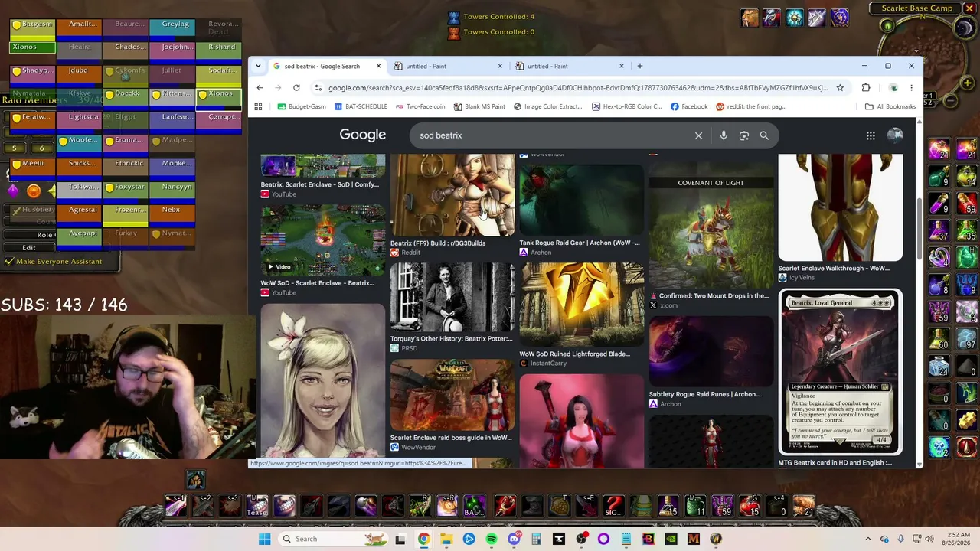View site information icon in address bar
Image resolution: width=980 pixels, height=551 pixels.
[x=318, y=87]
